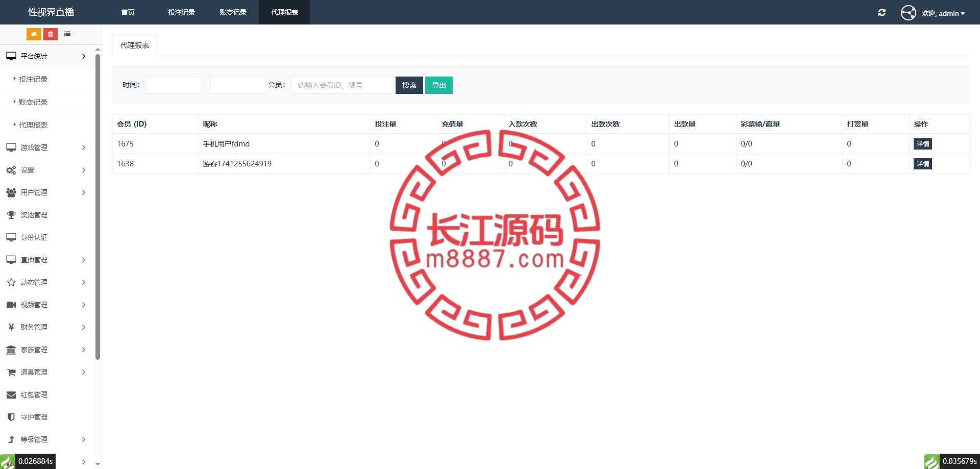Click the 视频管理 camera icon
Viewport: 980px width, 469px height.
pyautogui.click(x=11, y=305)
